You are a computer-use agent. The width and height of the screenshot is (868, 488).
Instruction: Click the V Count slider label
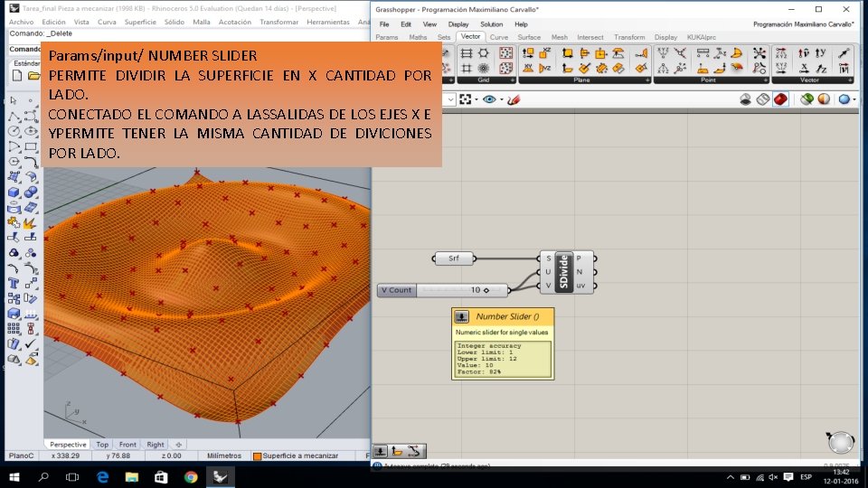pyautogui.click(x=397, y=290)
